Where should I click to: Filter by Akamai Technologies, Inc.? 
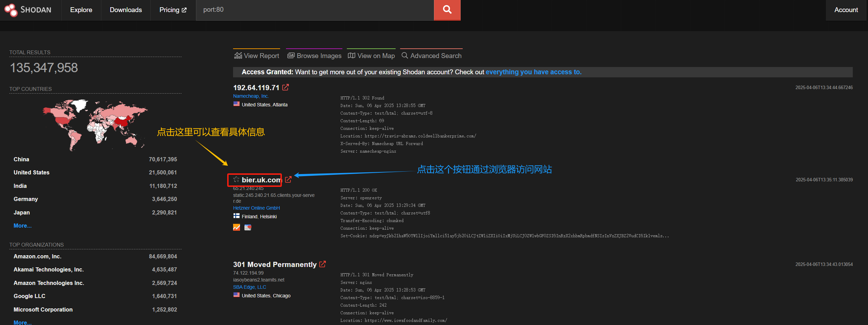(x=48, y=269)
